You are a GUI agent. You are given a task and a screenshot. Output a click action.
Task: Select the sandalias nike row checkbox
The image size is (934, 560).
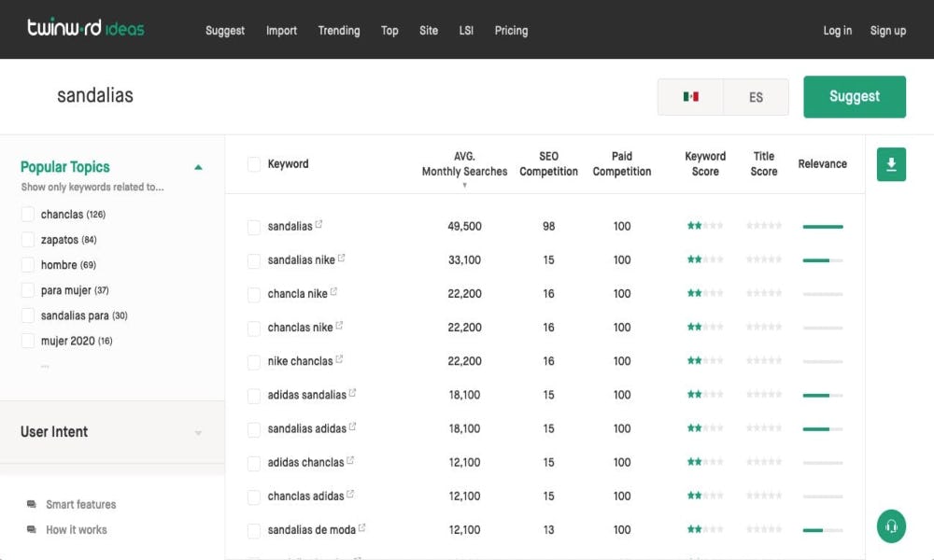[x=253, y=259]
